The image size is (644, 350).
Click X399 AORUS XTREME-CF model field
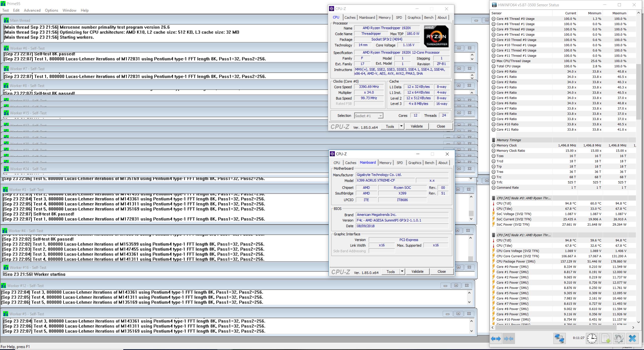click(385, 180)
